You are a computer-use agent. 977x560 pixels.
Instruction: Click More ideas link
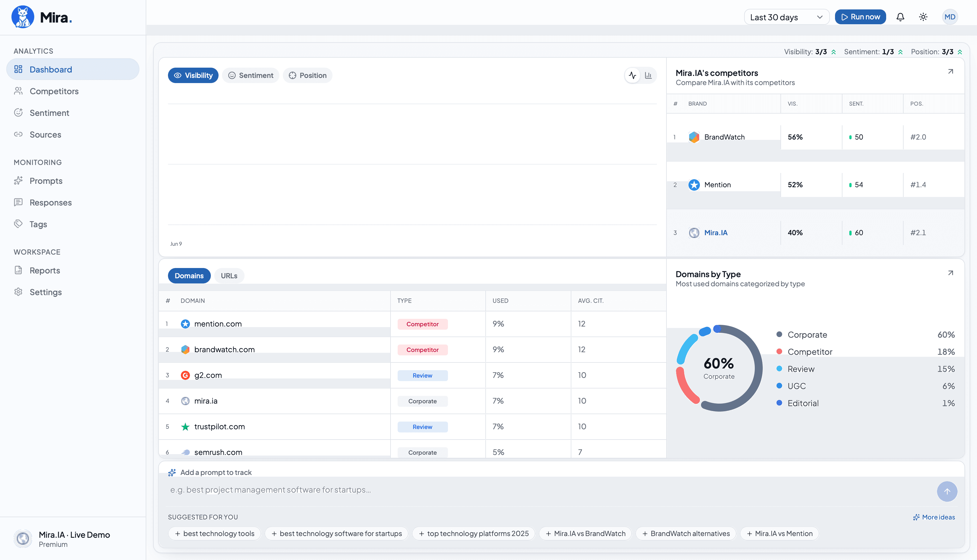934,517
